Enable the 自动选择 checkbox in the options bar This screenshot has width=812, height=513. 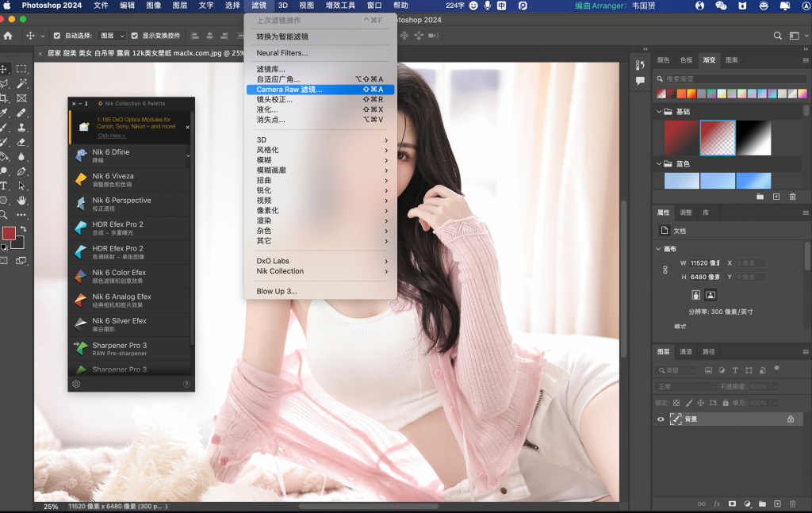point(57,35)
